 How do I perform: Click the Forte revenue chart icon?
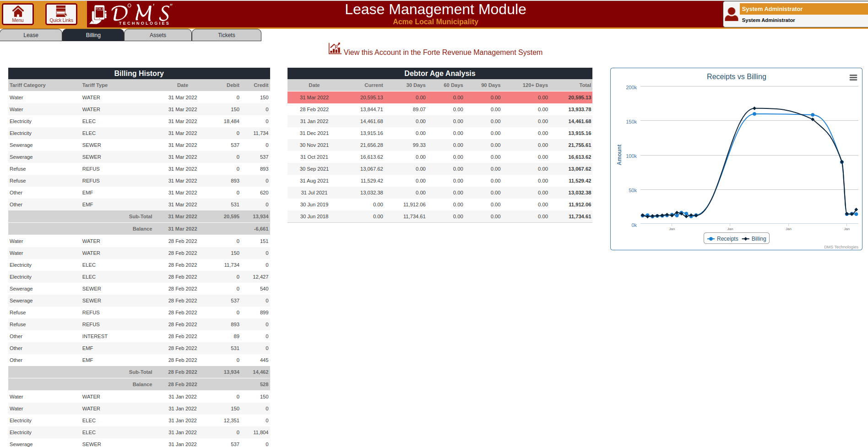pyautogui.click(x=335, y=48)
